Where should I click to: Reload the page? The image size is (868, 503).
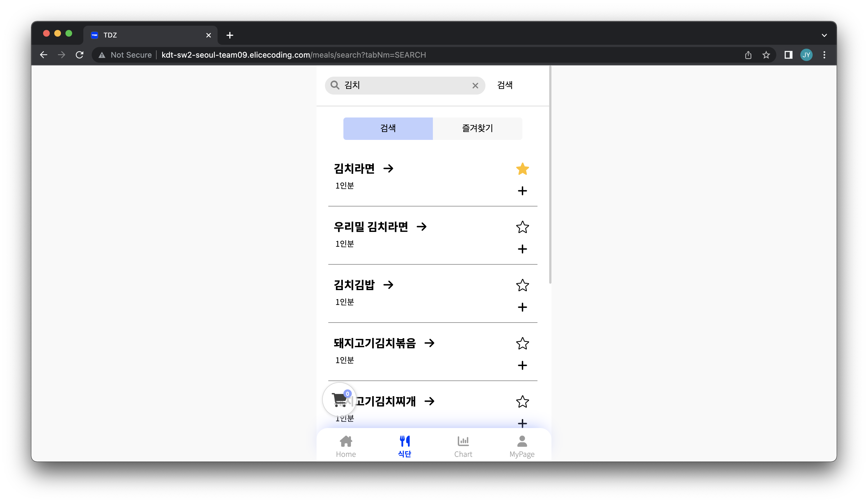[x=80, y=55]
